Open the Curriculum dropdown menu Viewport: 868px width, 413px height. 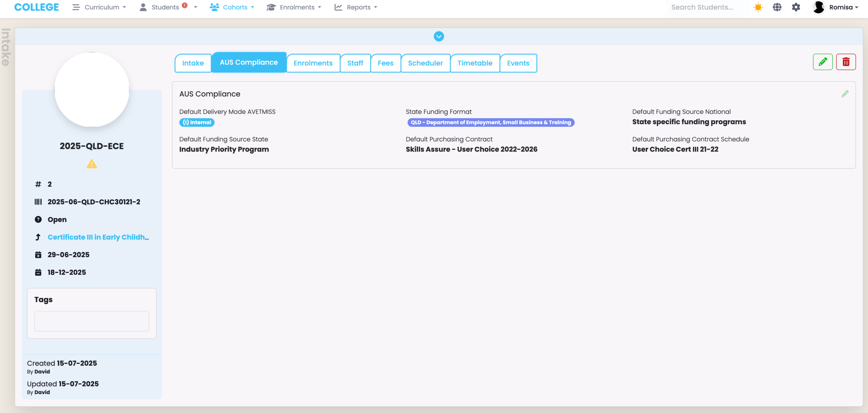click(x=99, y=7)
